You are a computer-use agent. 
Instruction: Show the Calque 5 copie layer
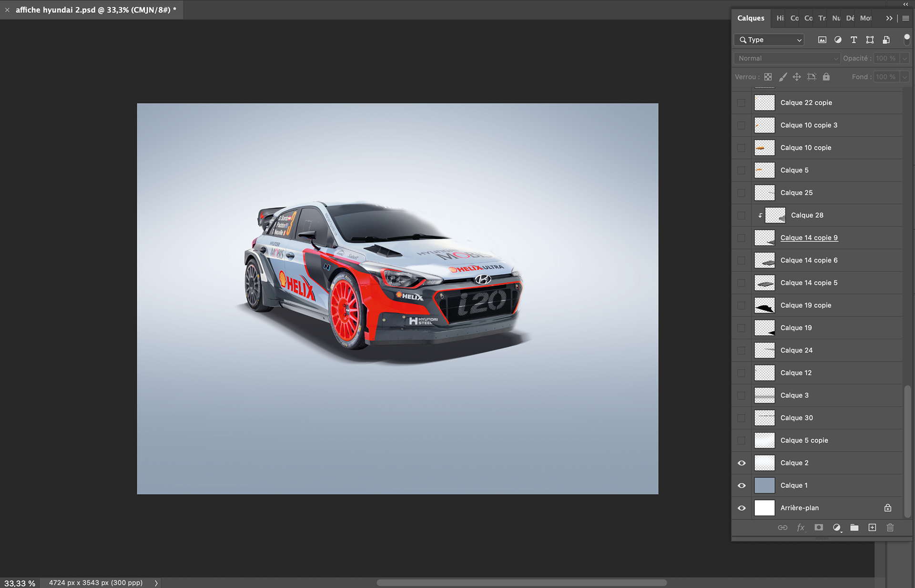point(742,441)
